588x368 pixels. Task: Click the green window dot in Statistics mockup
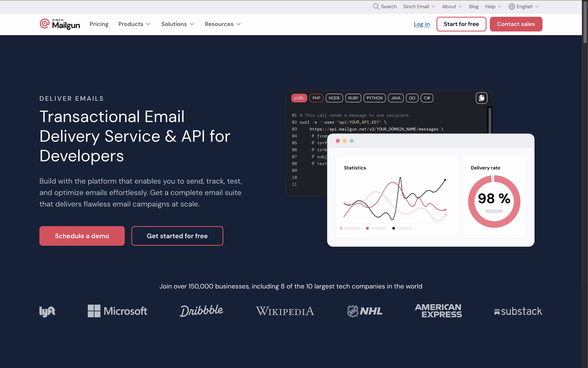[x=352, y=141]
